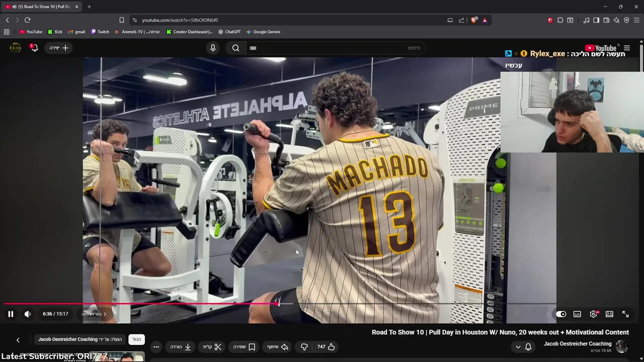Click the address bar URL field
The image size is (644, 362).
point(292,20)
